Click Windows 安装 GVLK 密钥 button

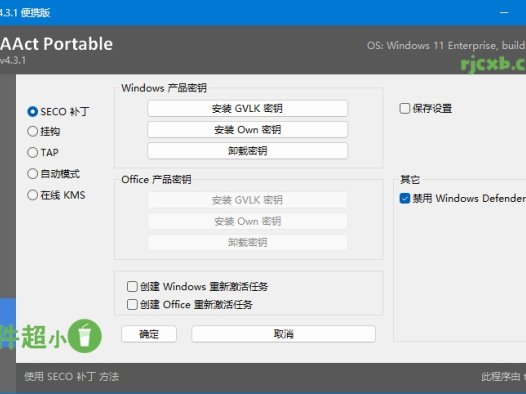click(x=247, y=109)
